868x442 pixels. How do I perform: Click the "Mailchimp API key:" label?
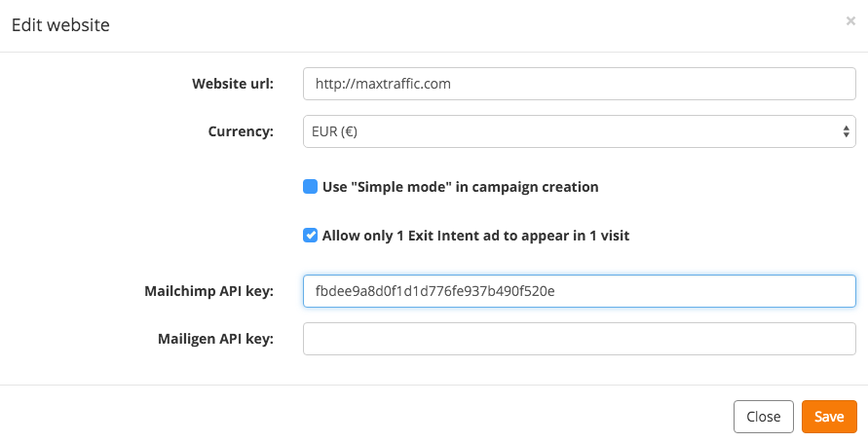pyautogui.click(x=209, y=291)
